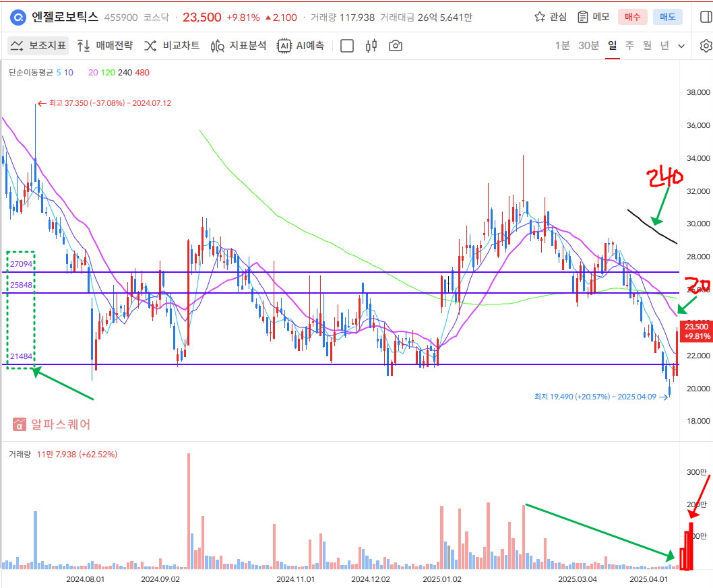Expand the timeframe dropdown chevron after 년
The height and width of the screenshot is (588, 713).
(681, 46)
